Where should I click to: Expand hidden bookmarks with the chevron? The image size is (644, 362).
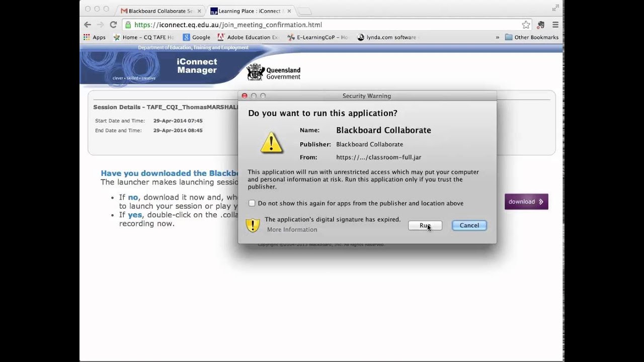pyautogui.click(x=498, y=37)
